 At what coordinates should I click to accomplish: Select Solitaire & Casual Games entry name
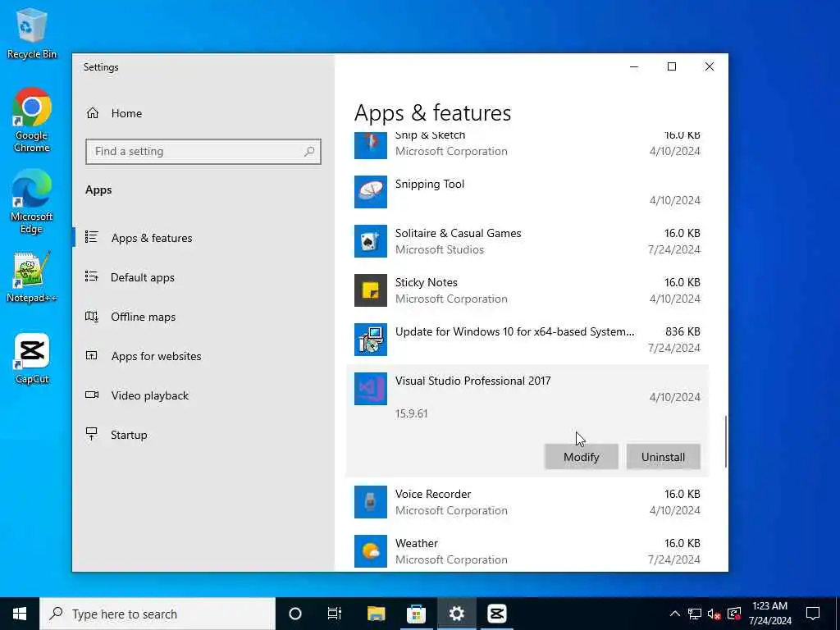(458, 233)
